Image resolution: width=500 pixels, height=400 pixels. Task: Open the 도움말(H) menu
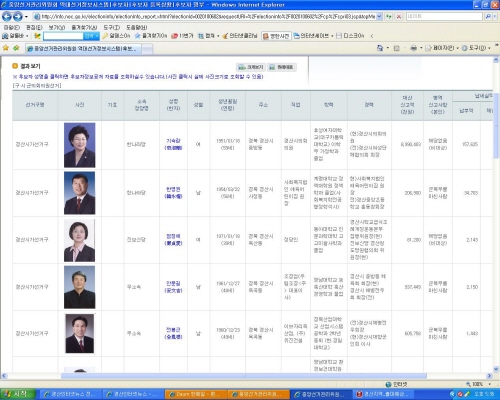point(137,27)
